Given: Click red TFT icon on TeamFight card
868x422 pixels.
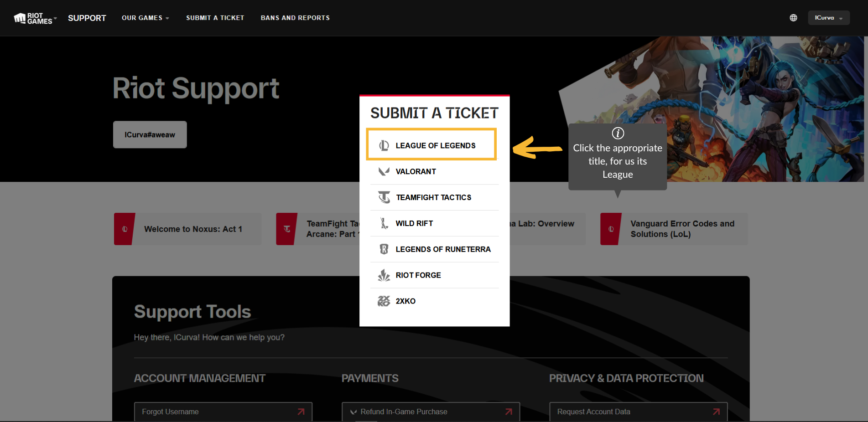Looking at the screenshot, I should pos(287,229).
